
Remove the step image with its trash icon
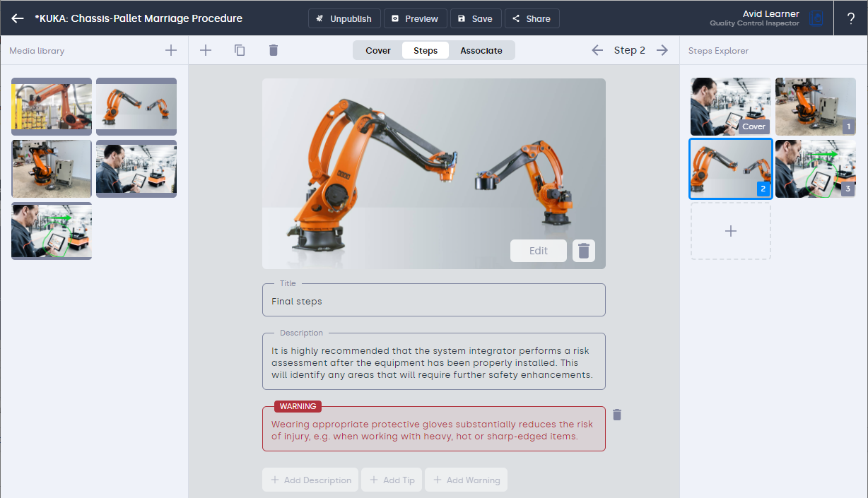584,251
